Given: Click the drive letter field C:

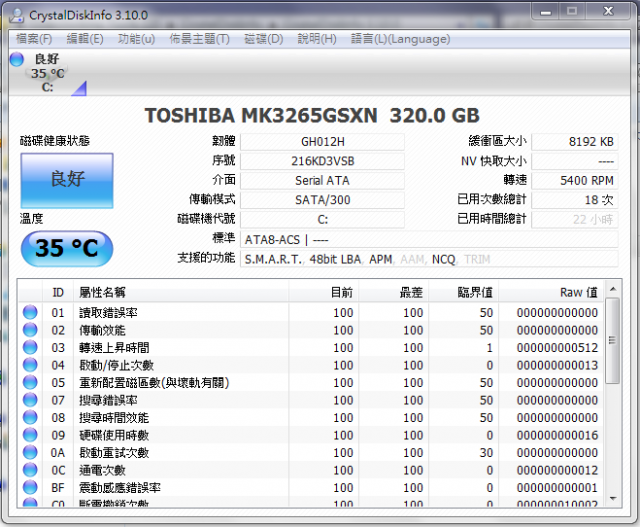Looking at the screenshot, I should click(322, 219).
